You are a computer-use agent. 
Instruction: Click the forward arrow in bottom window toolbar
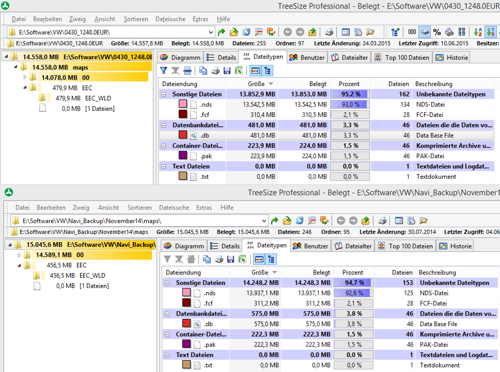353,220
